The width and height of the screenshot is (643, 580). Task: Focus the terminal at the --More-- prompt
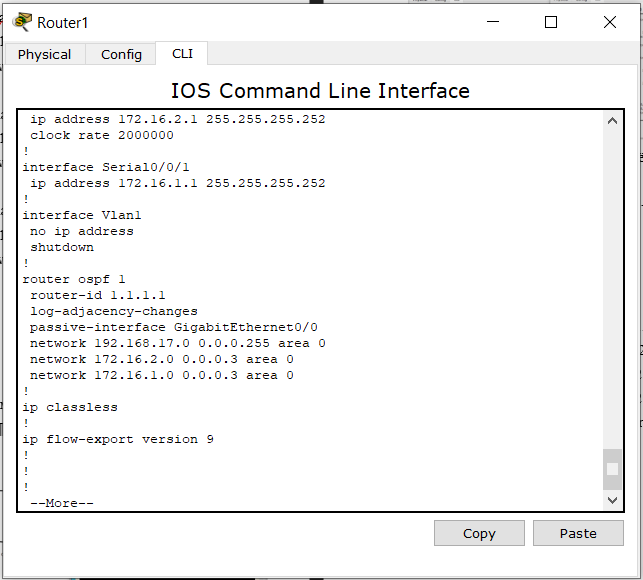62,503
